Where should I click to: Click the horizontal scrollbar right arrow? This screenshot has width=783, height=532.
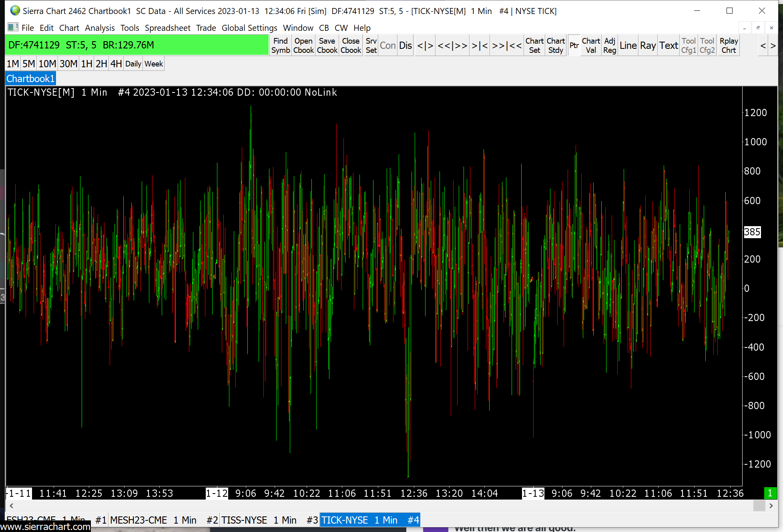(771, 506)
